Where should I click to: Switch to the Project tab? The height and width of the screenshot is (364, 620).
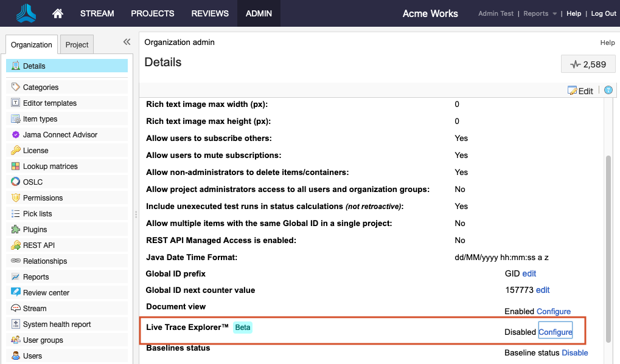coord(77,44)
